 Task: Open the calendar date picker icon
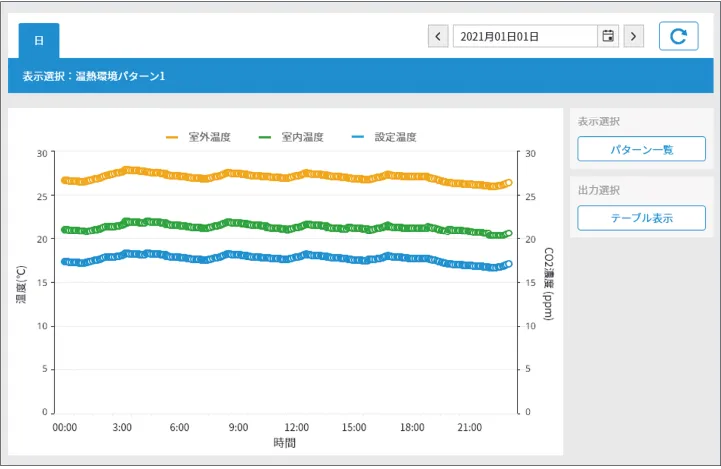(x=607, y=37)
